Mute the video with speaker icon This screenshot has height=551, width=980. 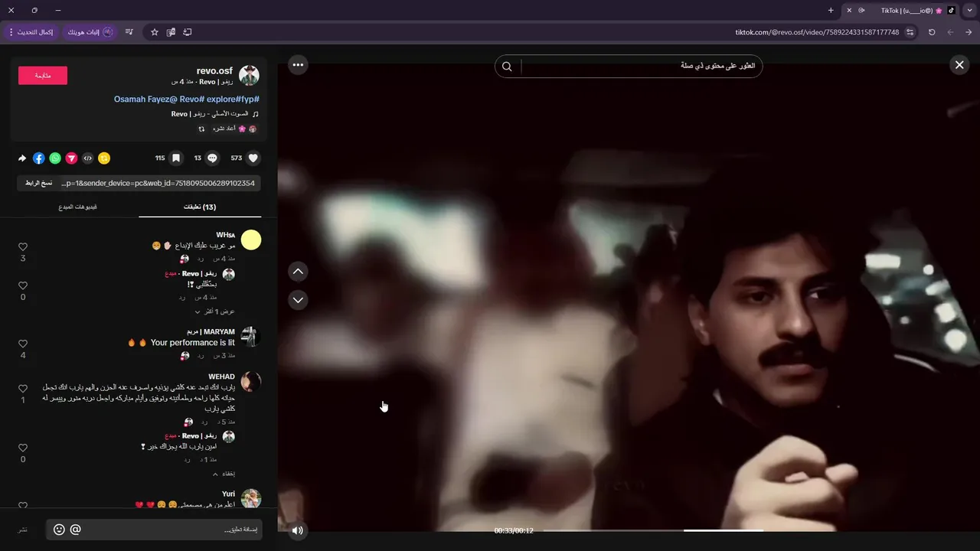pos(298,530)
